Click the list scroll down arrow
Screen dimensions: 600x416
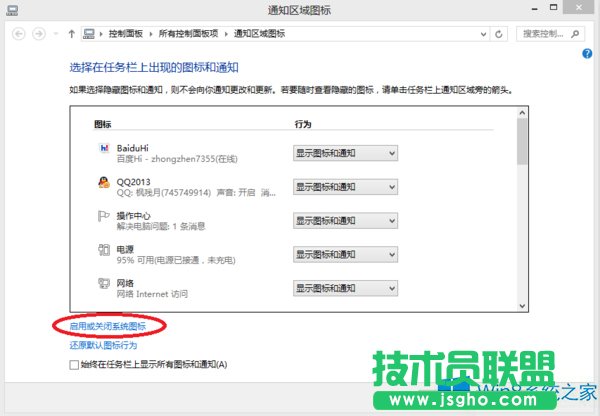[522, 306]
